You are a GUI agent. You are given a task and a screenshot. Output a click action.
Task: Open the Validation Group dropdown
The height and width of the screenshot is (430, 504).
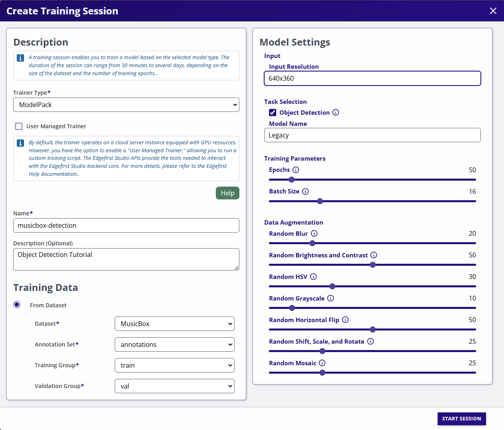[x=174, y=386]
